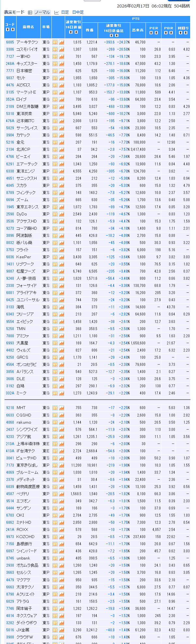This screenshot has width=196, height=644.
Task: Open stock code 248A link
Action: (x=10, y=64)
